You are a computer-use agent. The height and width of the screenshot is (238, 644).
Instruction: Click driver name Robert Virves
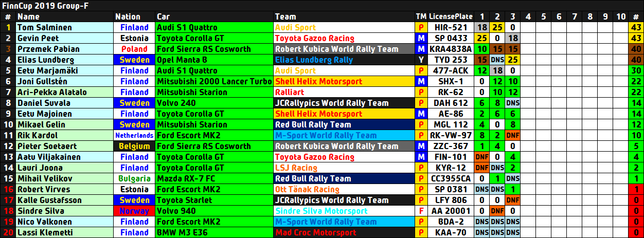43,189
